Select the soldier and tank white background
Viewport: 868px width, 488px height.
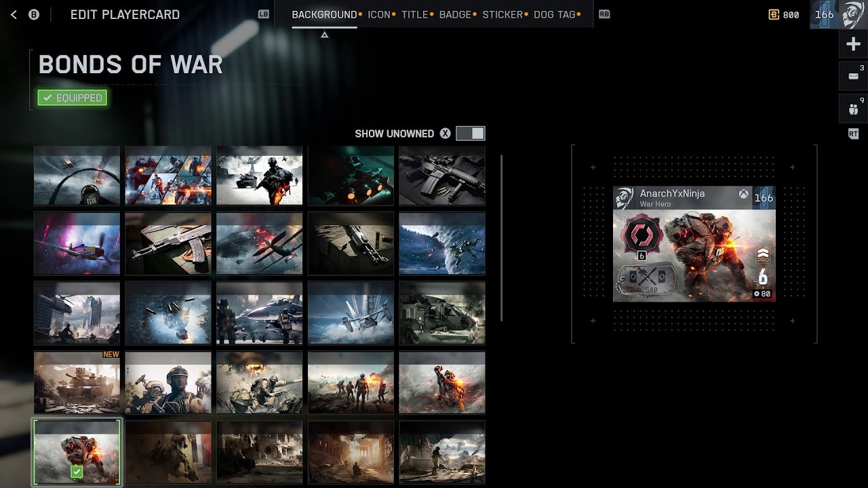coord(259,176)
